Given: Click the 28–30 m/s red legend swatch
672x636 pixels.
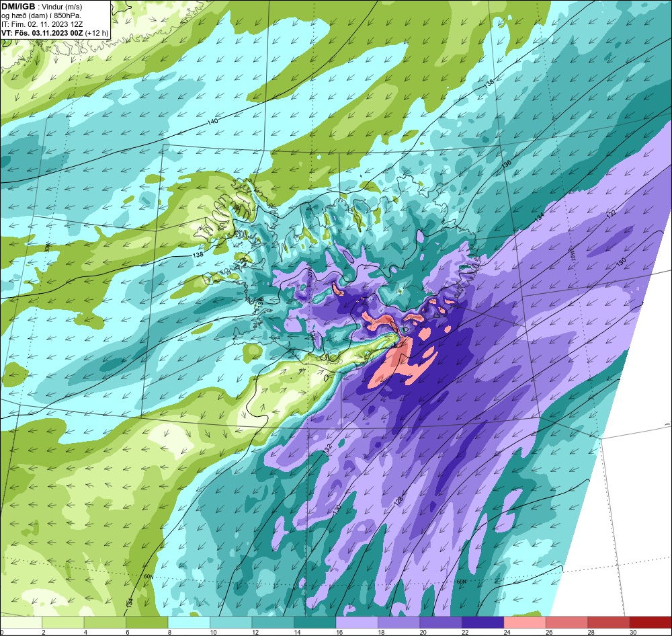Looking at the screenshot, I should (x=609, y=622).
